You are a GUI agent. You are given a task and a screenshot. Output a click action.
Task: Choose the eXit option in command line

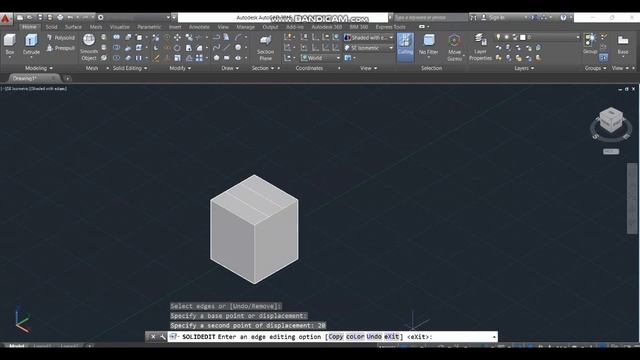(x=391, y=337)
